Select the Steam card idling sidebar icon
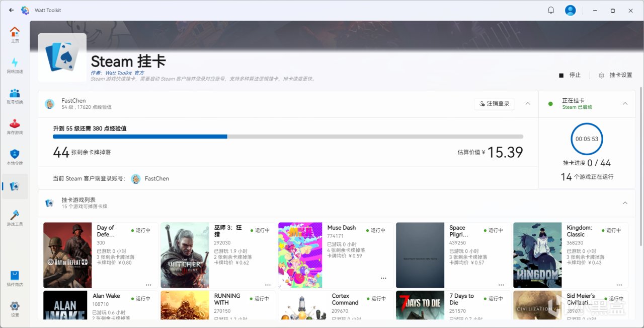 (x=15, y=186)
